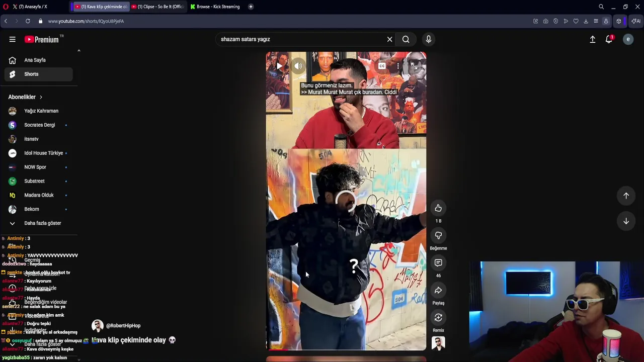The width and height of the screenshot is (644, 362).
Task: Open the Short's three-dot options menu
Action: [398, 66]
